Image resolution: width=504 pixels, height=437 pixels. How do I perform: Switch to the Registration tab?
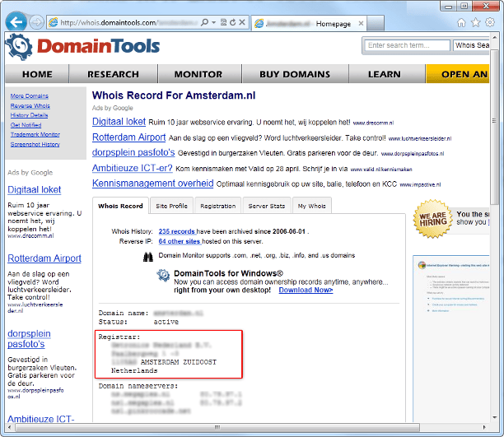coord(218,206)
